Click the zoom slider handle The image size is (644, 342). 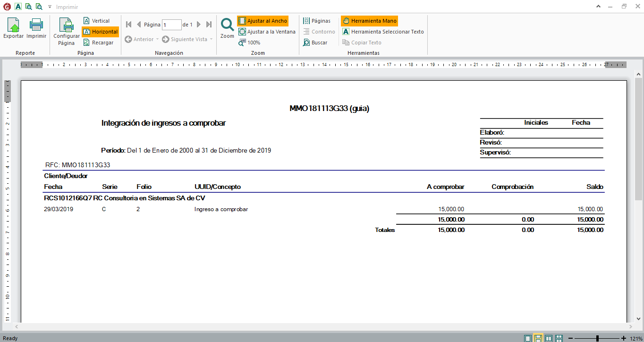point(598,338)
